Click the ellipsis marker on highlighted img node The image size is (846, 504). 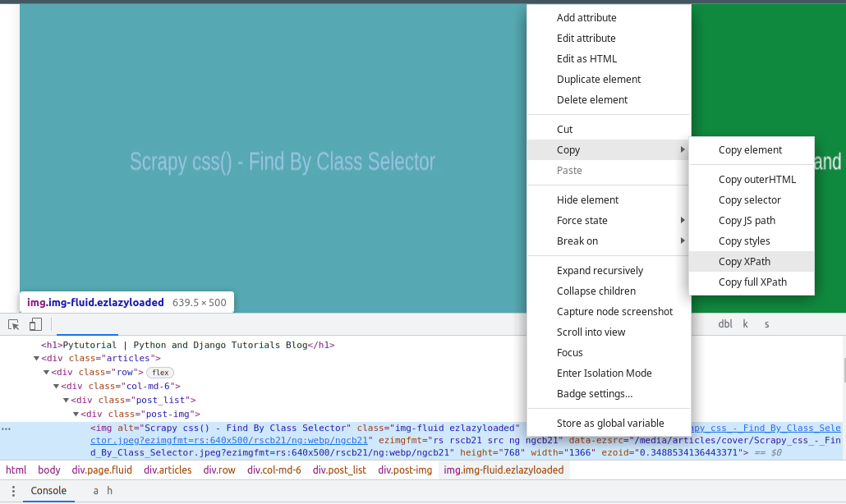click(7, 428)
